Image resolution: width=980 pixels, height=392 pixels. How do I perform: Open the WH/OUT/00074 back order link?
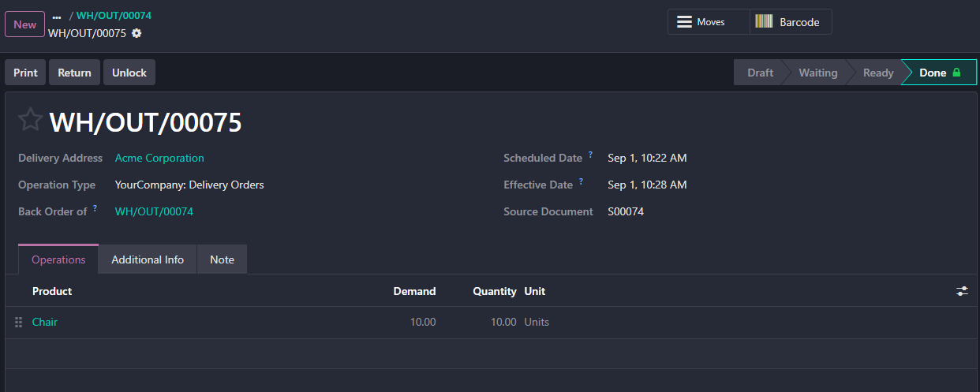coord(154,211)
